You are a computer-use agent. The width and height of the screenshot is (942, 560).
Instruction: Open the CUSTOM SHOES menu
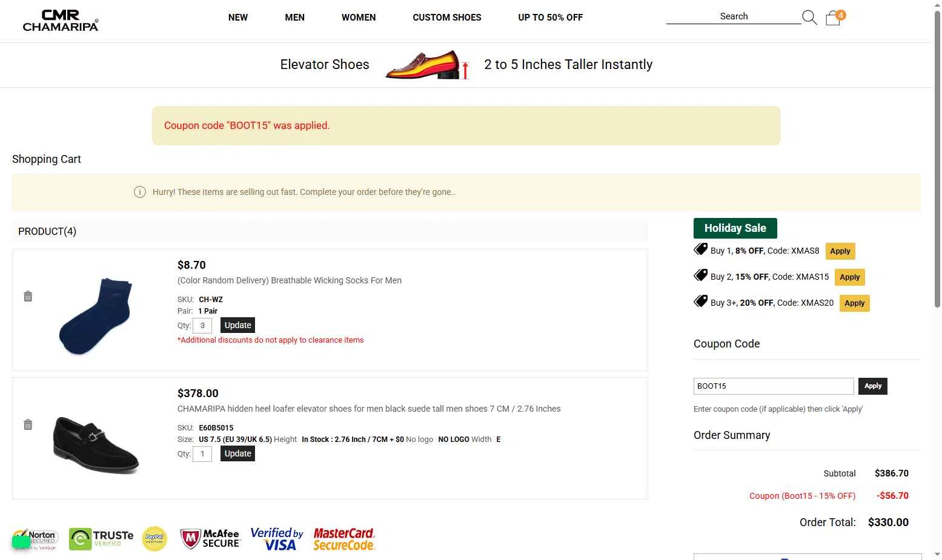coord(447,18)
